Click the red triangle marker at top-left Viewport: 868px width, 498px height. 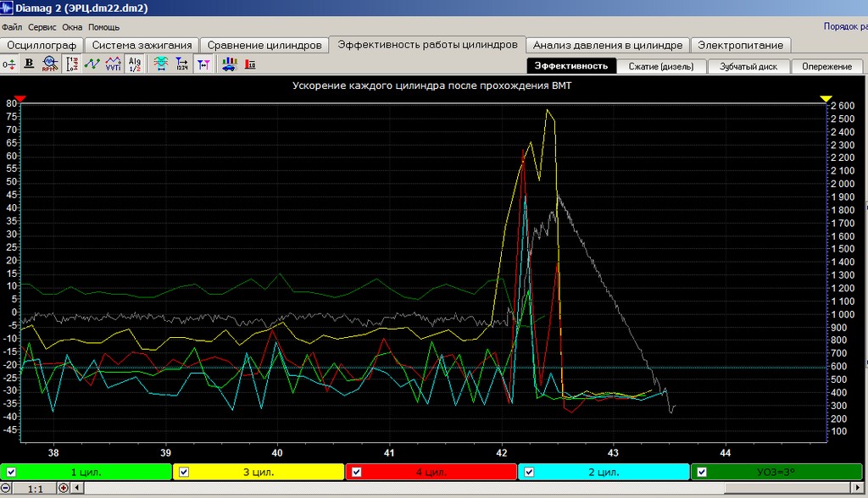click(x=20, y=98)
